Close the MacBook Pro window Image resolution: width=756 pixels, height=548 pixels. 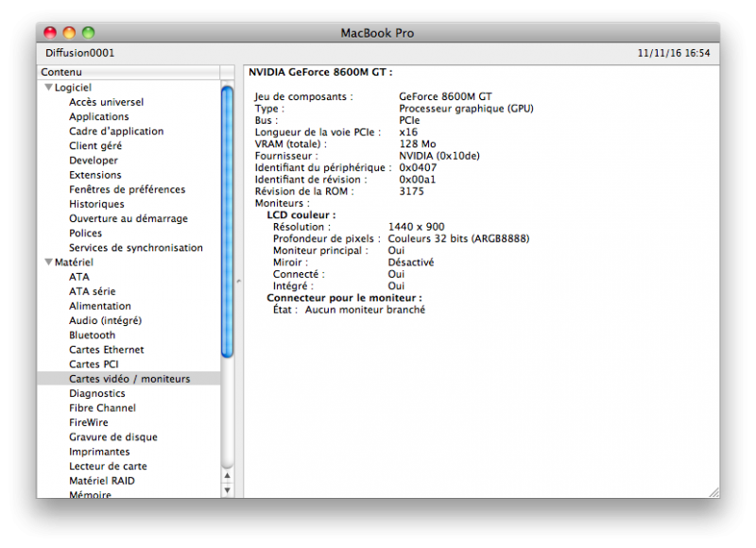tap(50, 33)
